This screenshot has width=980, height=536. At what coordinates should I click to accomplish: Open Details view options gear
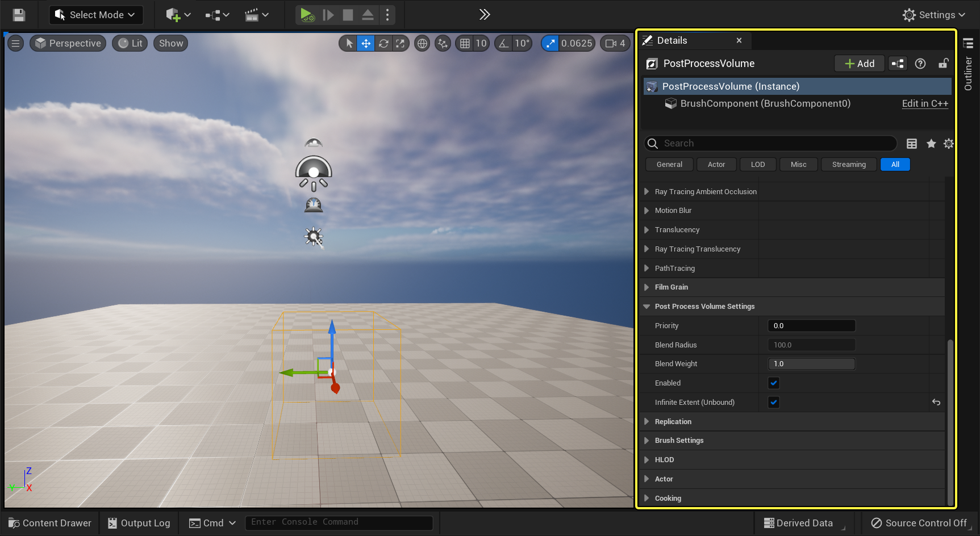click(x=948, y=144)
